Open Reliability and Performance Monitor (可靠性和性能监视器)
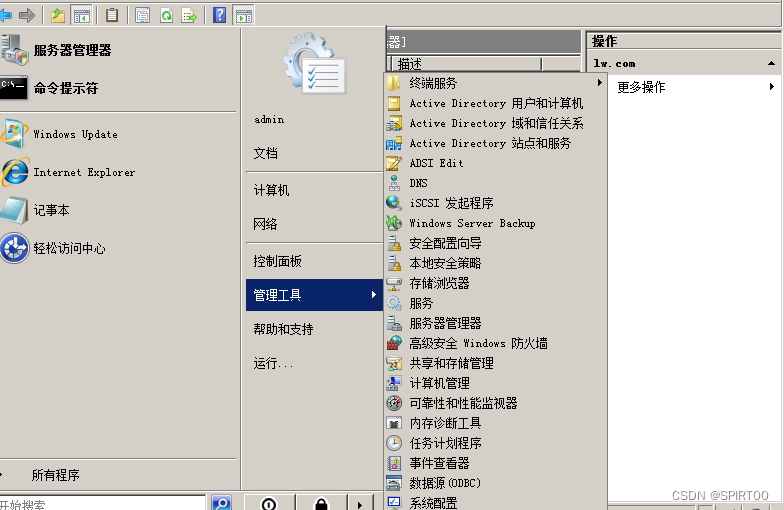784x510 pixels. tap(496, 403)
